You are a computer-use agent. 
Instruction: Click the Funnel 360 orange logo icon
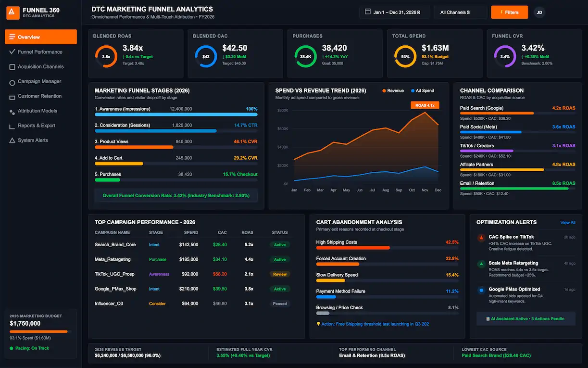point(13,13)
